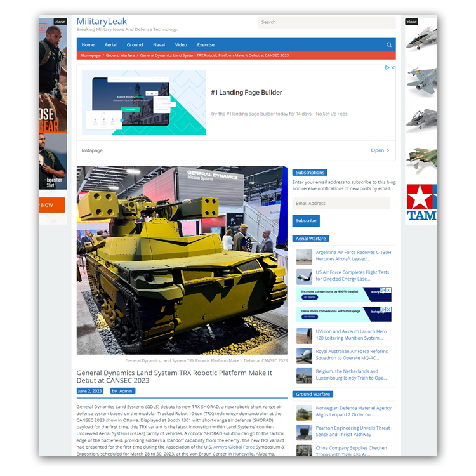
Task: Open AdChoices icon on the landing page ad
Action: (x=387, y=68)
